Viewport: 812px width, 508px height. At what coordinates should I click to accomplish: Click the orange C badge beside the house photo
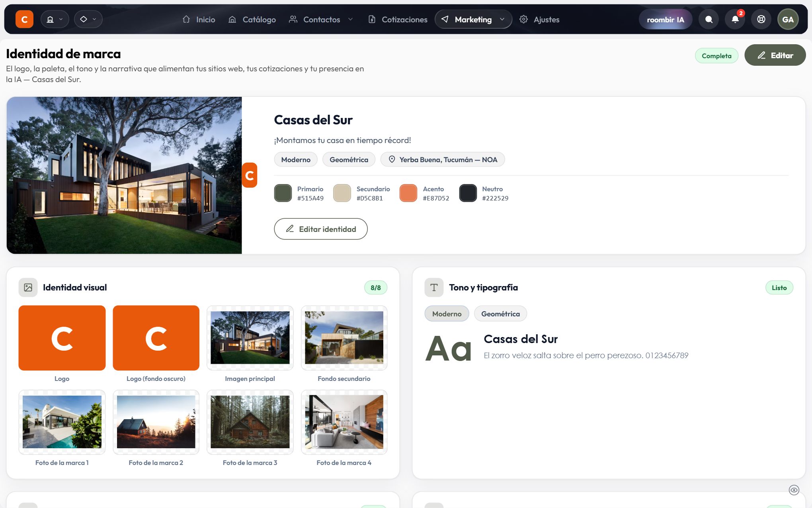pyautogui.click(x=250, y=175)
